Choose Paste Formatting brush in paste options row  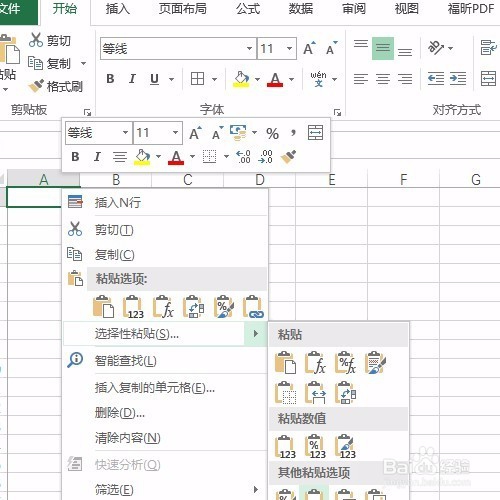pos(223,307)
